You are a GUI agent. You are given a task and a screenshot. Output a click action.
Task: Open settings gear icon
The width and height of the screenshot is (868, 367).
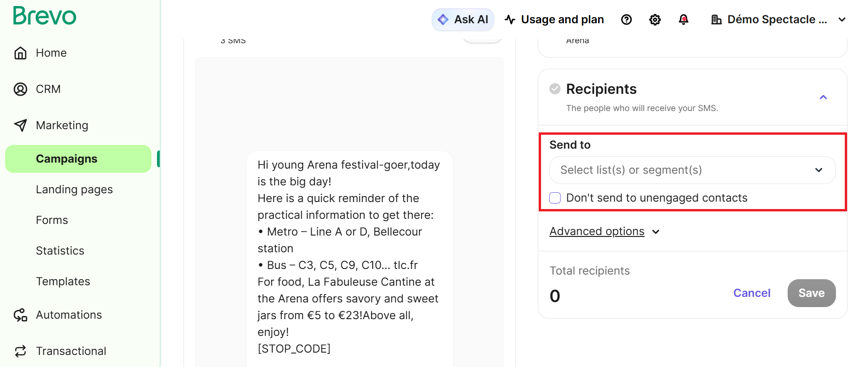pos(655,20)
